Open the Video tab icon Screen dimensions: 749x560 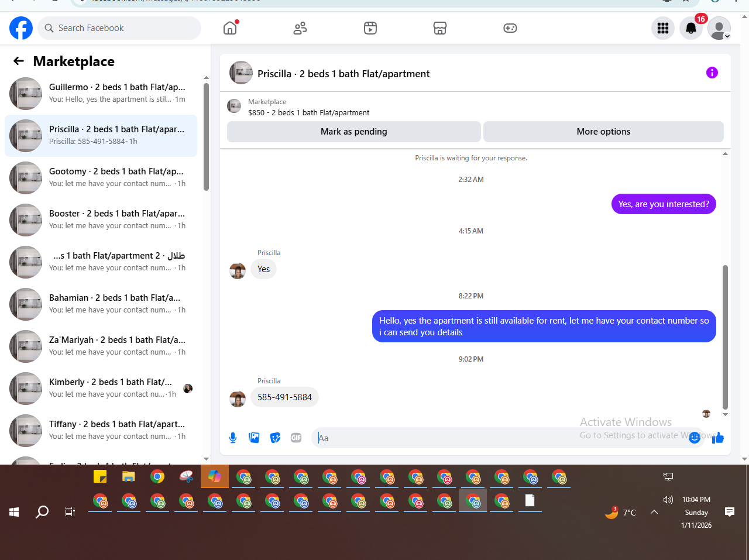(x=370, y=28)
